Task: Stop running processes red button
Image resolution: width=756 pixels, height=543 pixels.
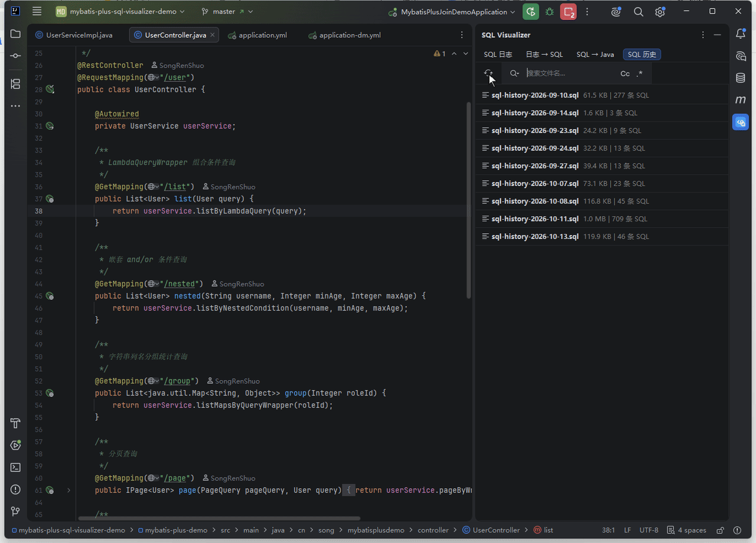Action: [568, 11]
